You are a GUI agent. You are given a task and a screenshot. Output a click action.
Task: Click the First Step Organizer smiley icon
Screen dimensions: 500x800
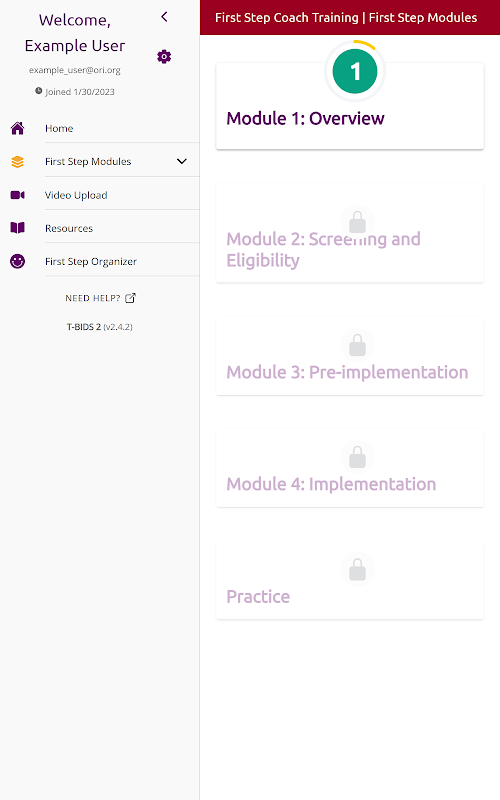pyautogui.click(x=17, y=261)
